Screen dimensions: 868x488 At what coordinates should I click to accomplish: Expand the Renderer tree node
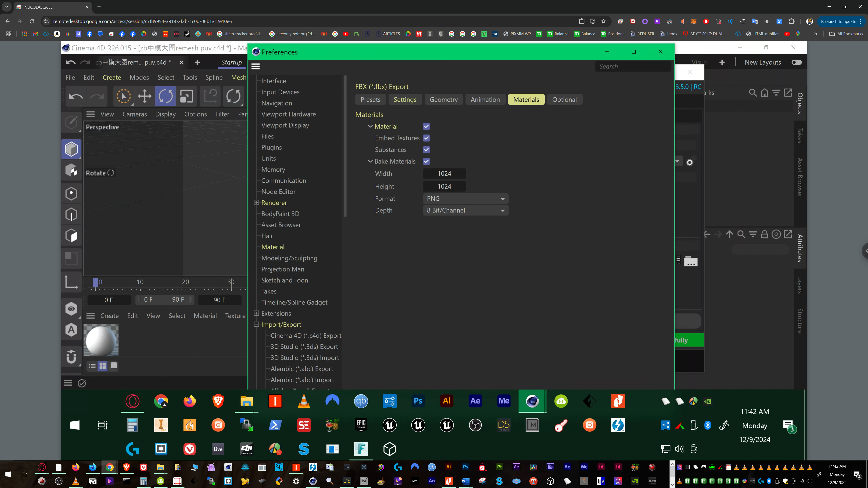click(256, 202)
